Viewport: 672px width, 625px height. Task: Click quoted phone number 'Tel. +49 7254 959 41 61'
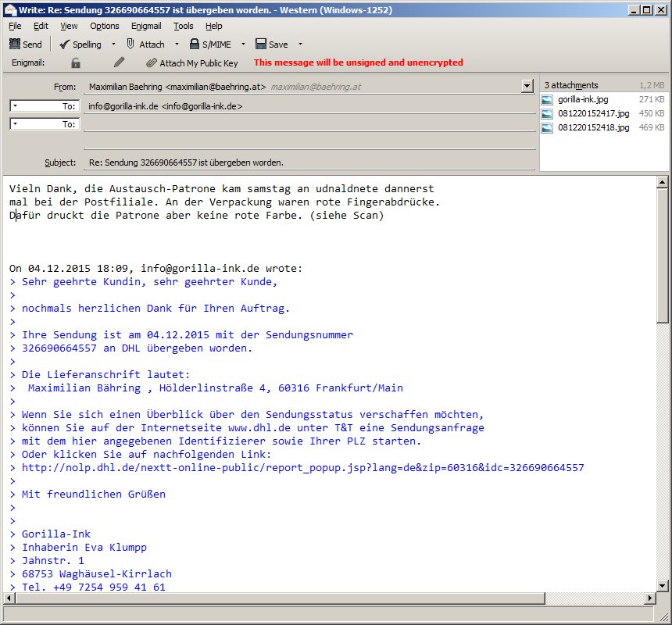(94, 587)
